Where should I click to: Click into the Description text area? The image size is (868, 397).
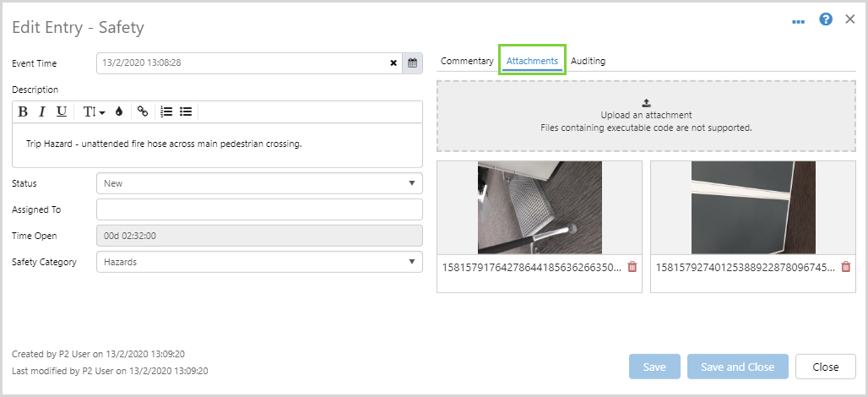click(x=217, y=145)
